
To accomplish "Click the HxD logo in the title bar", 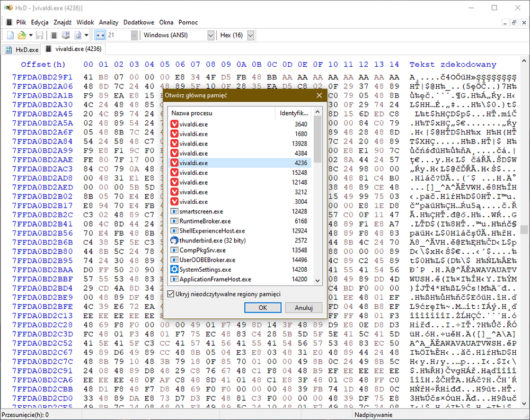I will pos(9,8).
